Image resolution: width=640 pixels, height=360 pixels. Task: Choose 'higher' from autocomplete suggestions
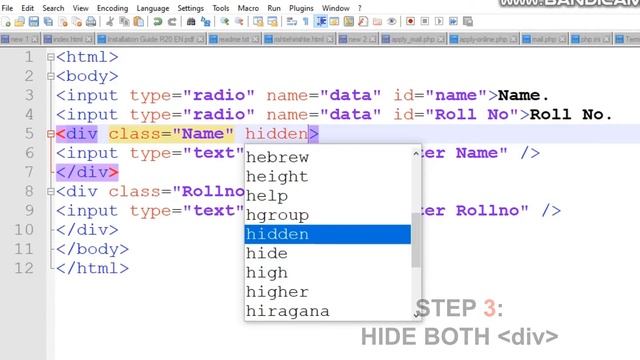(327, 292)
